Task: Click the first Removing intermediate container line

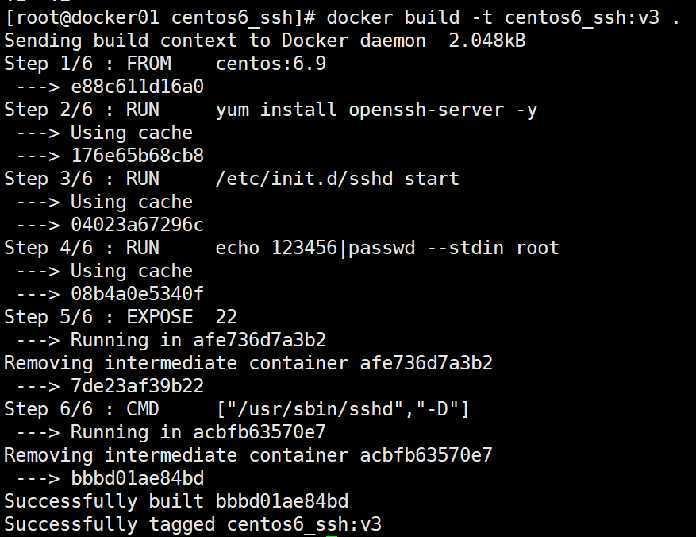Action: pos(248,363)
